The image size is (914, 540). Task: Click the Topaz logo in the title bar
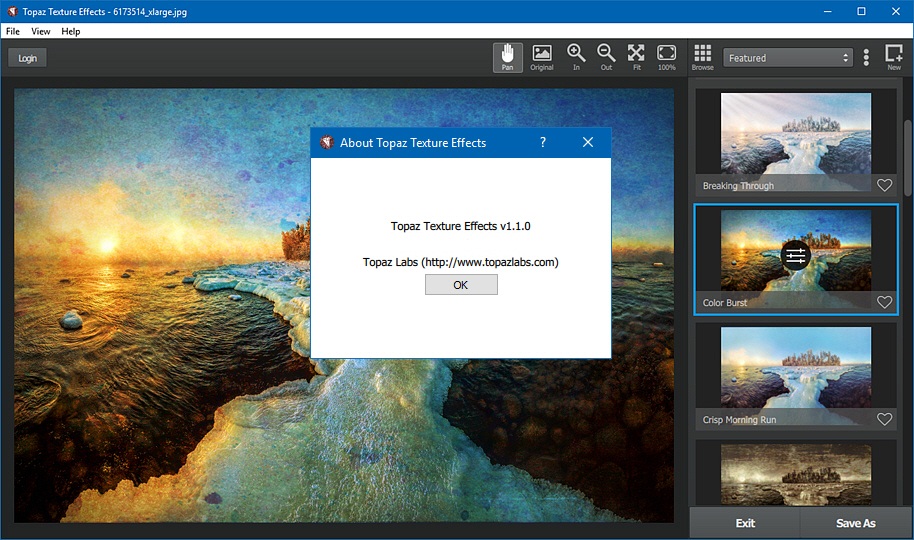point(12,11)
